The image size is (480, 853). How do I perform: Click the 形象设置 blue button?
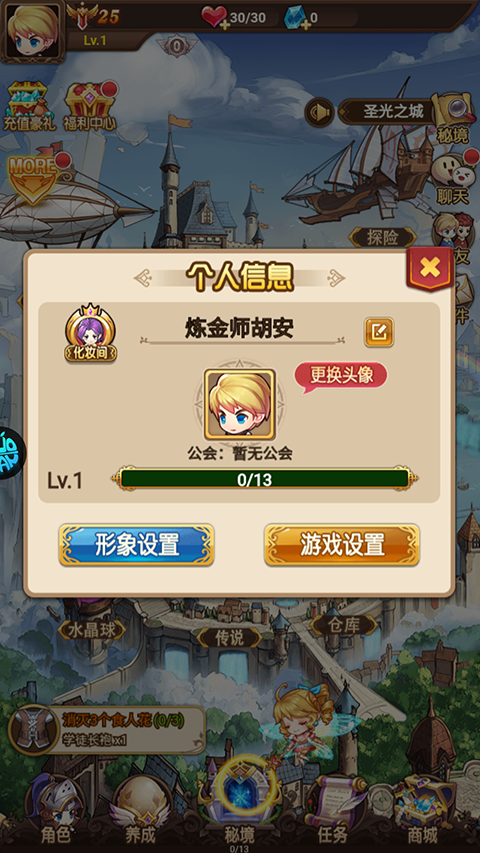(x=137, y=545)
